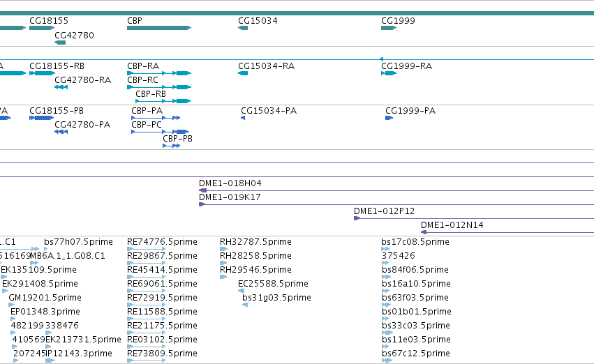Click the CBP gene bar glyph
Image resolution: width=594 pixels, height=364 pixels.
pos(159,28)
